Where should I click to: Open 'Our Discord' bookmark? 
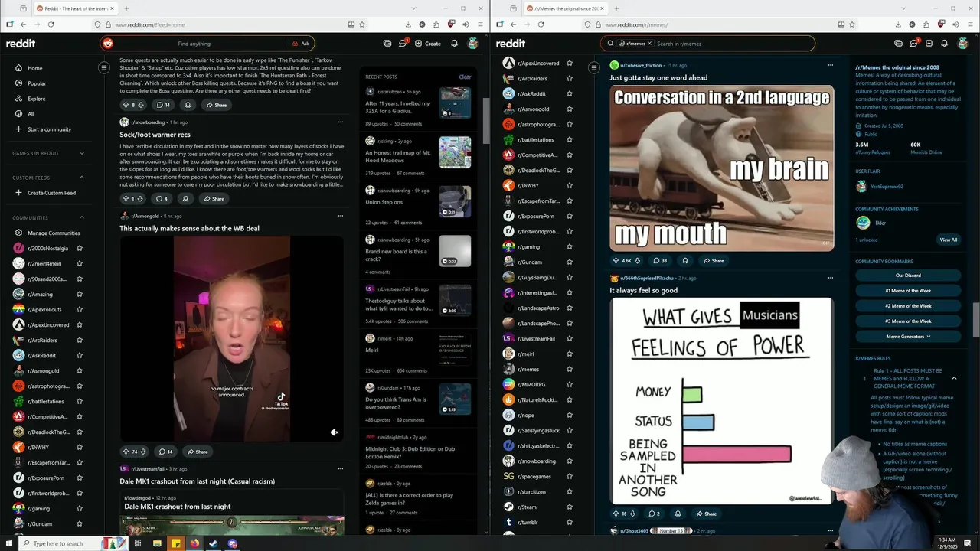point(908,275)
